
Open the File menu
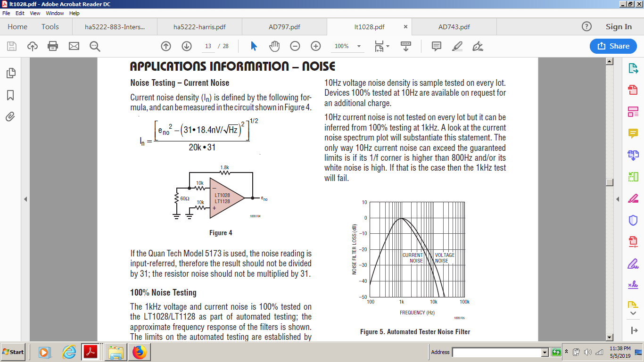pyautogui.click(x=6, y=13)
